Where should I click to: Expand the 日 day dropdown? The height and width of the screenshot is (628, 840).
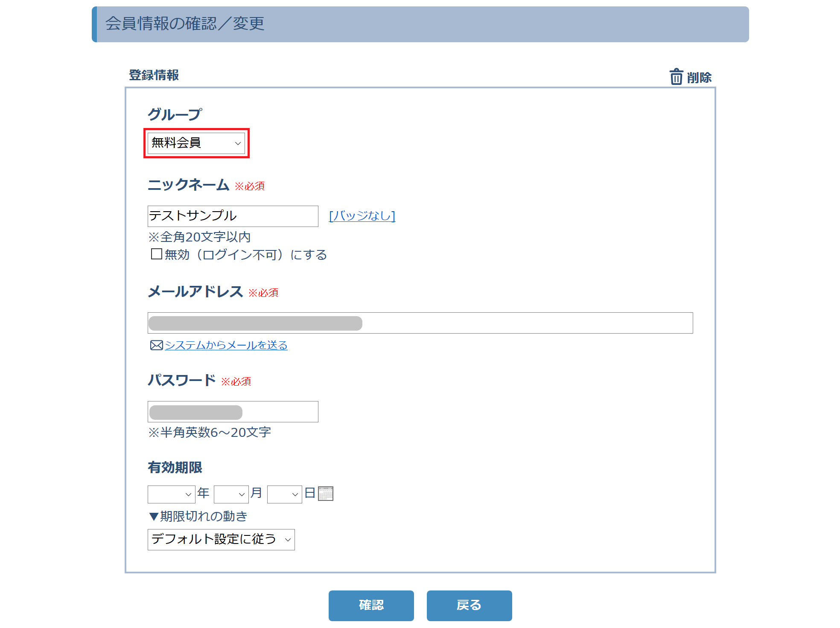284,494
